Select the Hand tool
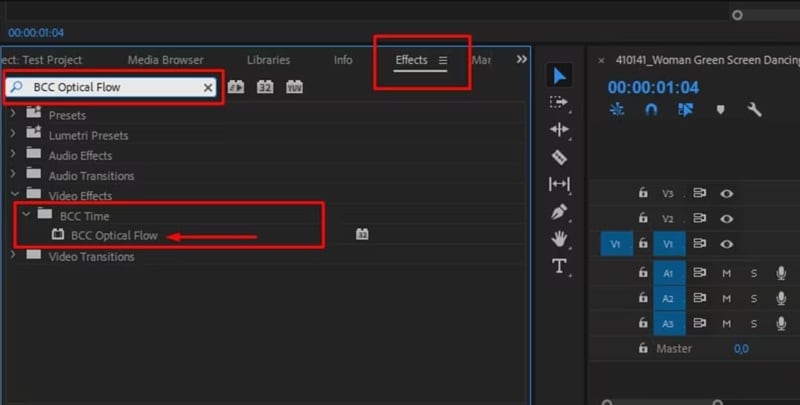 (x=559, y=238)
